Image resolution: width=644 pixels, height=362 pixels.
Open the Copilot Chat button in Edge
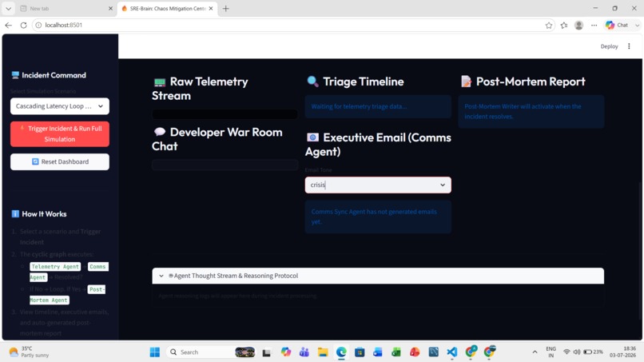[x=618, y=25]
